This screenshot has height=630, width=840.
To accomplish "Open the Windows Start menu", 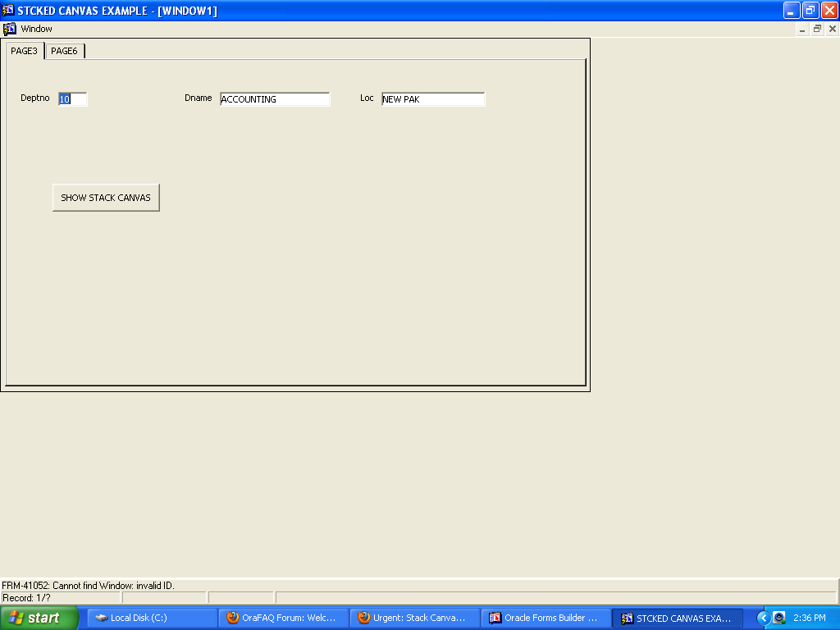I will pyautogui.click(x=39, y=618).
